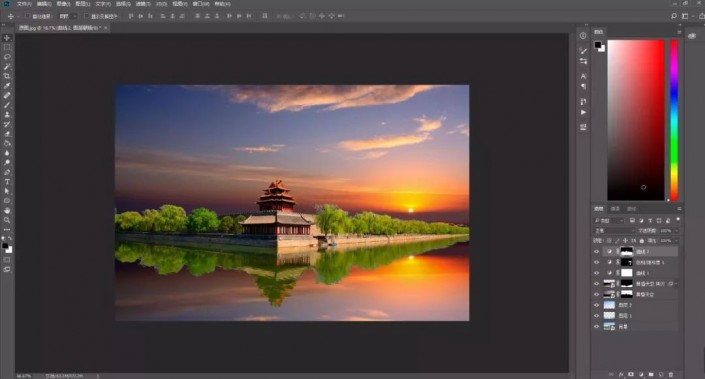Click the lock all layer icon
Image resolution: width=705 pixels, height=379 pixels.
(x=642, y=241)
